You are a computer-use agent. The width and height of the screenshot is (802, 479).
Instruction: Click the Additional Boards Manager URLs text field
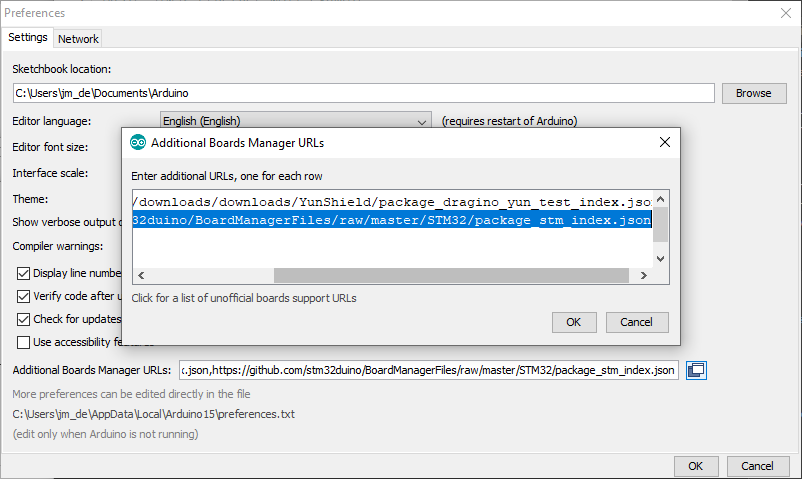(429, 370)
